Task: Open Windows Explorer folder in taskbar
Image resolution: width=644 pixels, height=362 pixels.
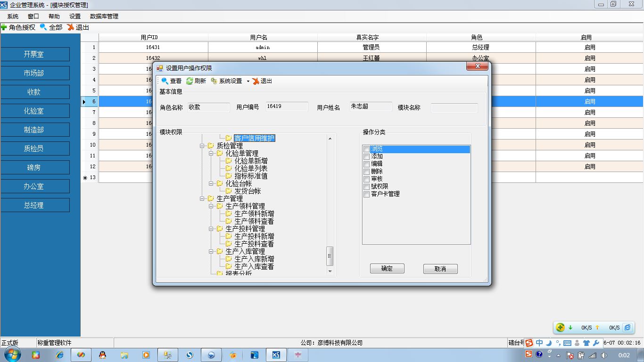Action: pos(124,355)
